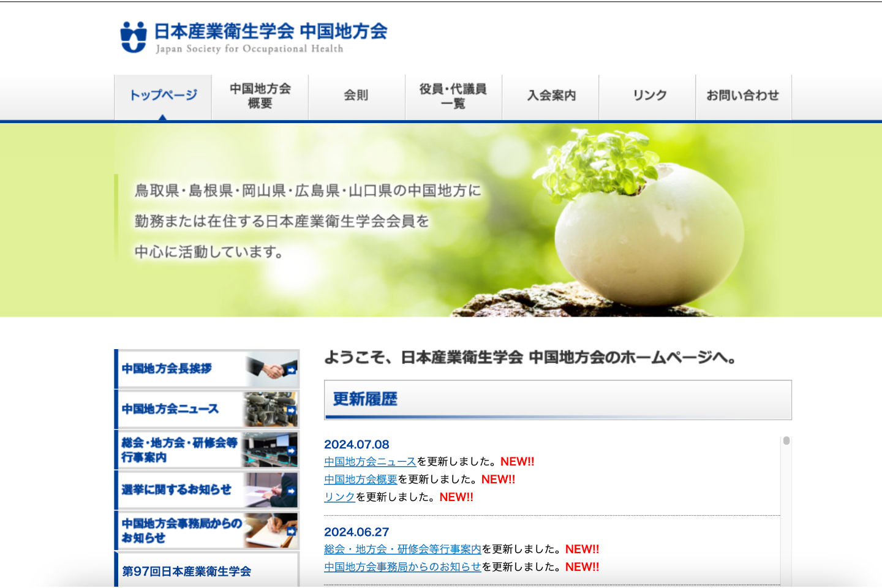Select the 役員・代議員一覧 navigation tab
The height and width of the screenshot is (588, 882).
click(x=453, y=97)
